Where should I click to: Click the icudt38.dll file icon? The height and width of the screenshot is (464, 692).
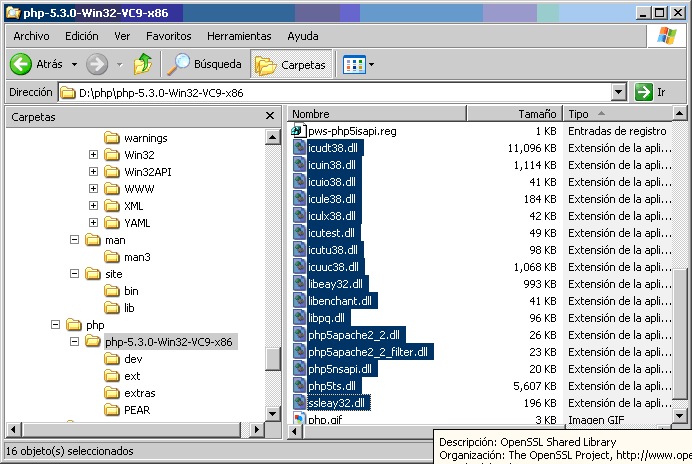[x=299, y=147]
